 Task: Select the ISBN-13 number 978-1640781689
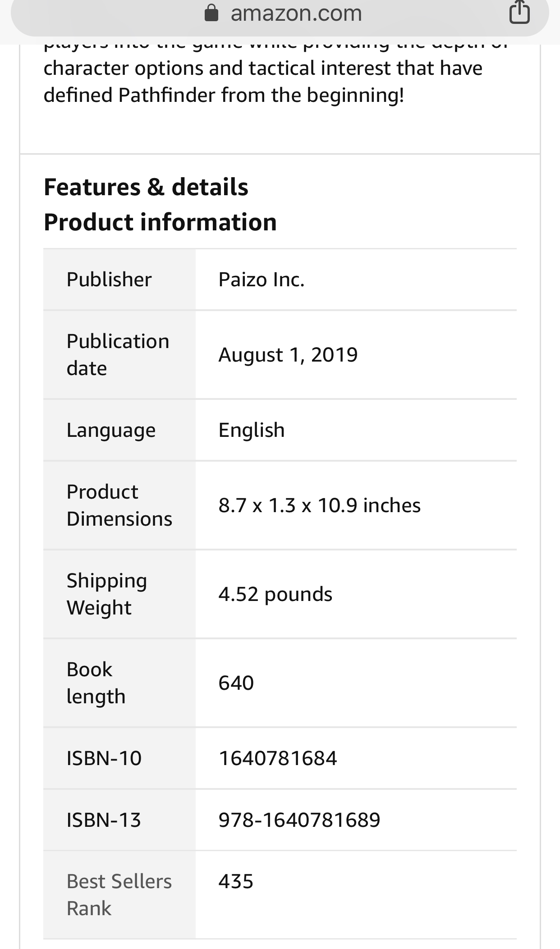click(299, 820)
